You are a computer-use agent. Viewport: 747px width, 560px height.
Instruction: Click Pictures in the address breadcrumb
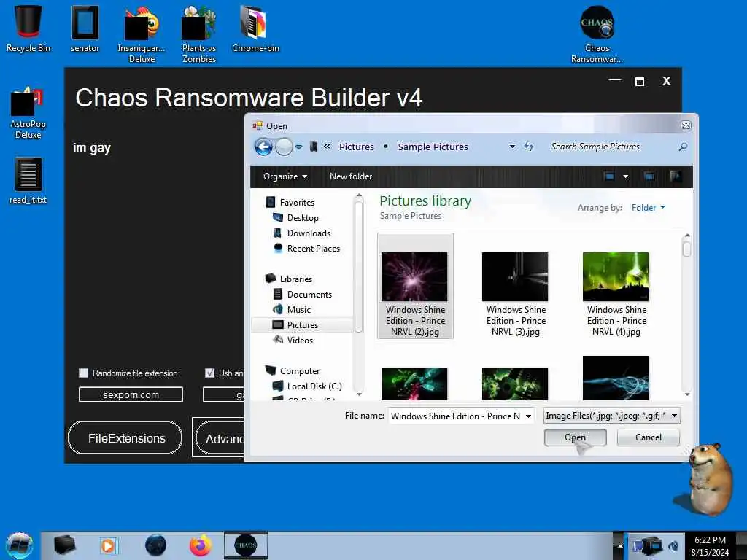pos(356,147)
